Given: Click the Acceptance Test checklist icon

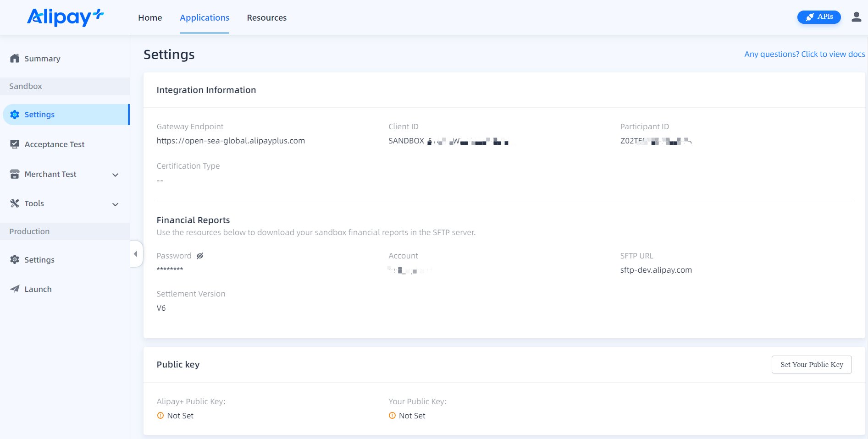Looking at the screenshot, I should [15, 144].
